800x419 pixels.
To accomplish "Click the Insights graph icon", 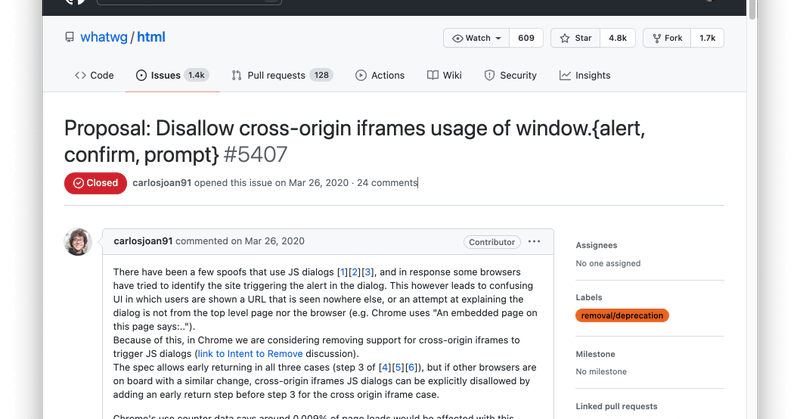I will click(565, 76).
